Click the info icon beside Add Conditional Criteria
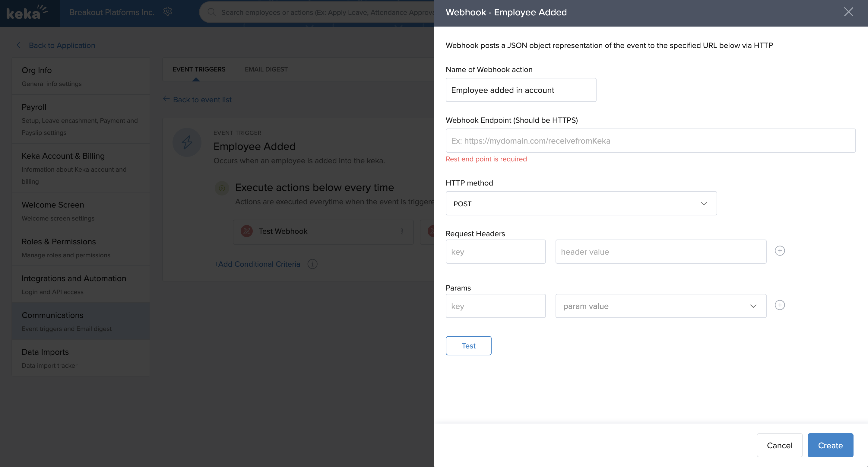The width and height of the screenshot is (868, 467). (x=312, y=264)
